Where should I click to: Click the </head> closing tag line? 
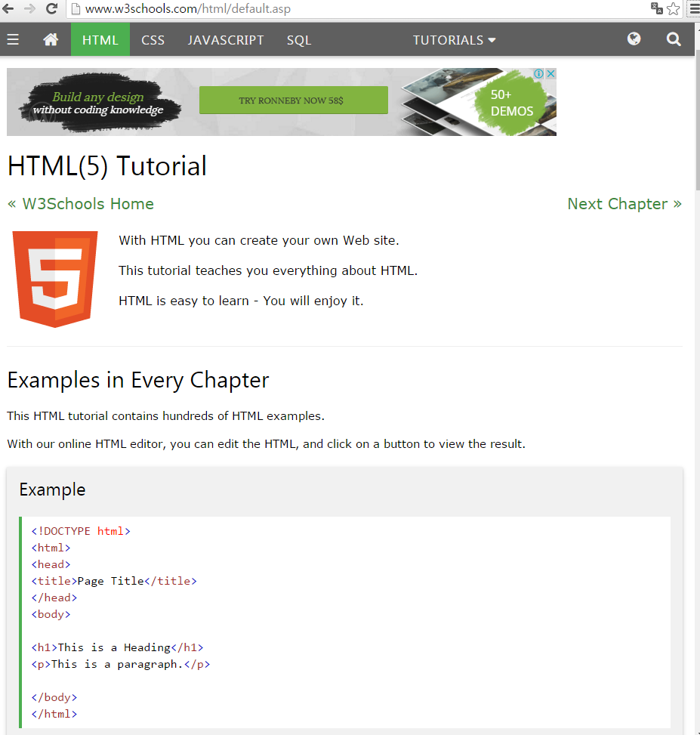(x=54, y=598)
